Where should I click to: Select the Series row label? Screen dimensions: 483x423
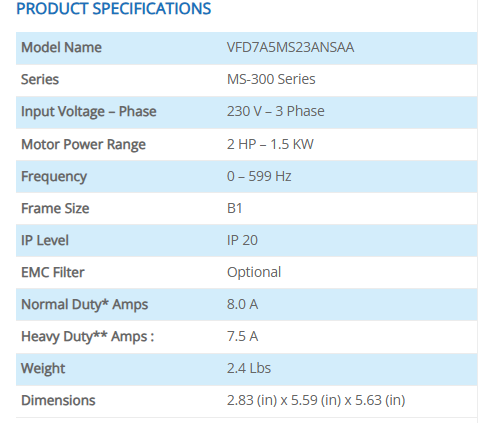pos(40,79)
